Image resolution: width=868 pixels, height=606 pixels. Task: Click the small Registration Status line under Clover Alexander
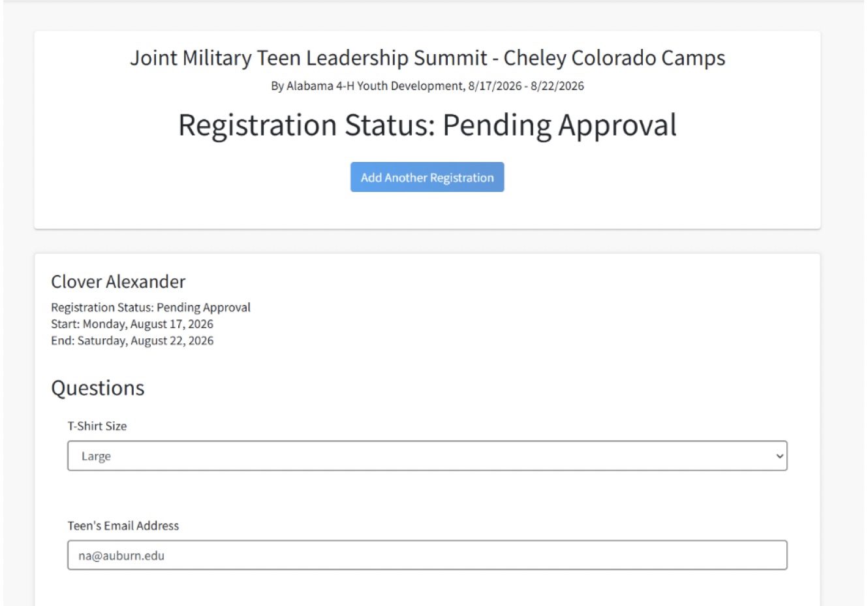(x=151, y=308)
